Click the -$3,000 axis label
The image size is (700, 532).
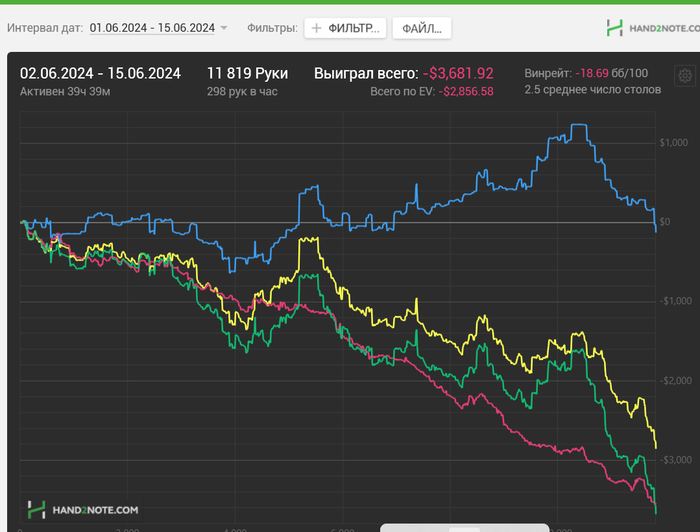point(676,460)
